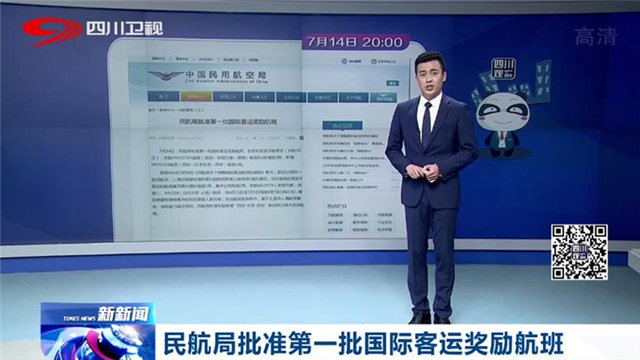Open the first blue 首页 navigation tab

pyautogui.click(x=163, y=97)
